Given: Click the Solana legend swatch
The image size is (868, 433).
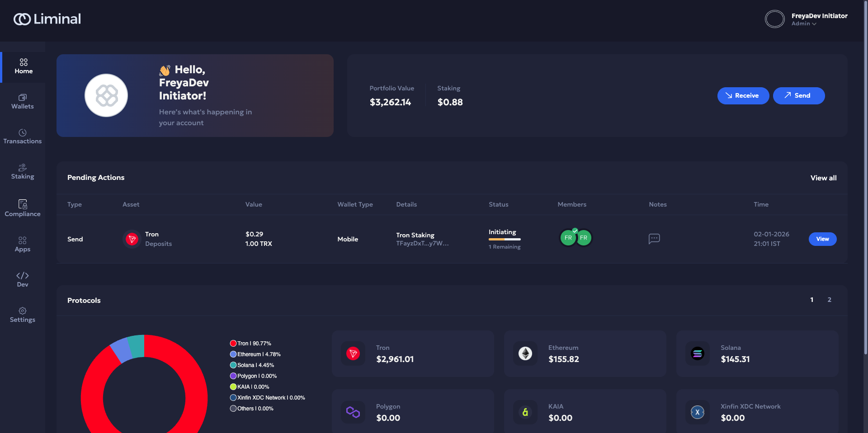Looking at the screenshot, I should [x=233, y=365].
